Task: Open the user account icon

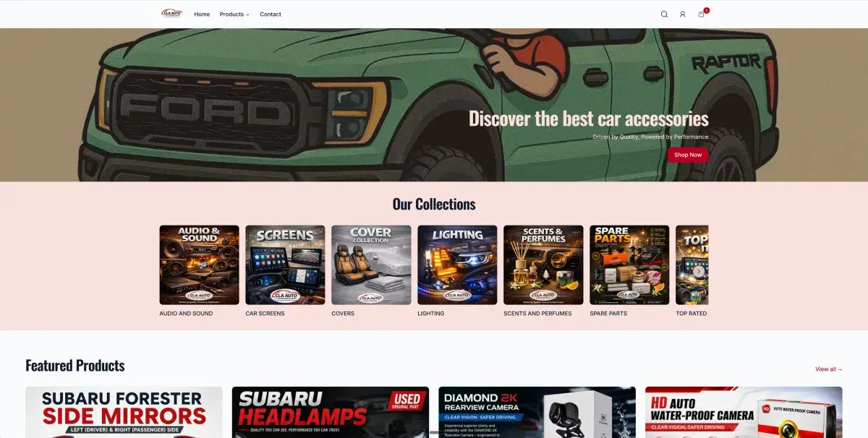Action: 682,14
